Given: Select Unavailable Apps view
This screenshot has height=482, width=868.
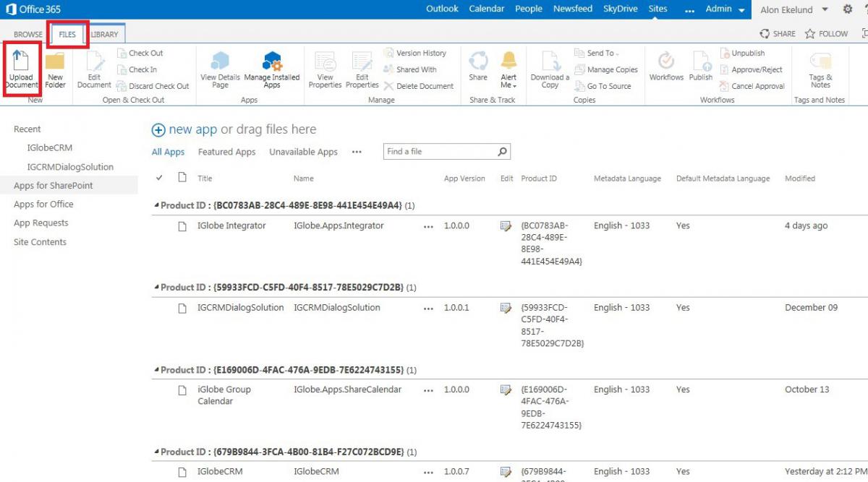Looking at the screenshot, I should point(303,152).
